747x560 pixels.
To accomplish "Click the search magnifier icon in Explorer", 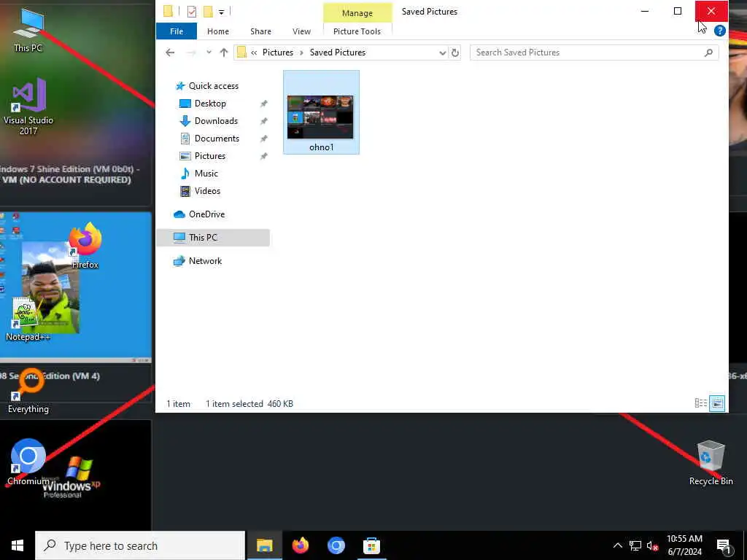I will (x=709, y=52).
